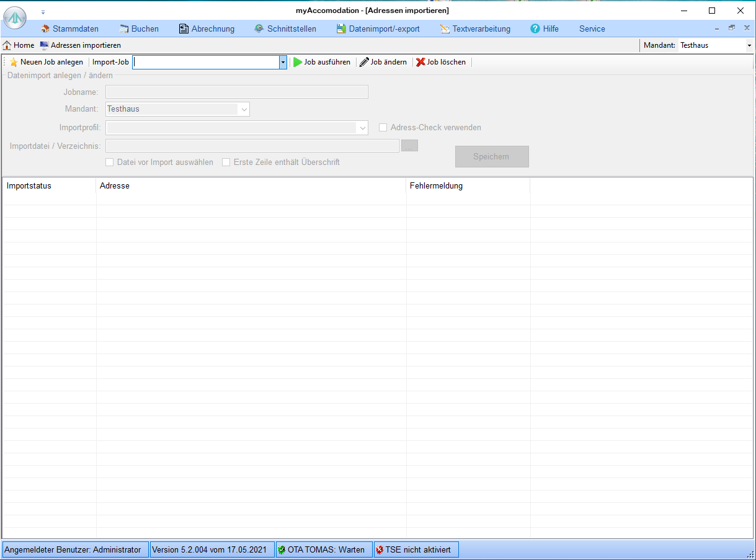Run job with green play icon

pos(298,62)
